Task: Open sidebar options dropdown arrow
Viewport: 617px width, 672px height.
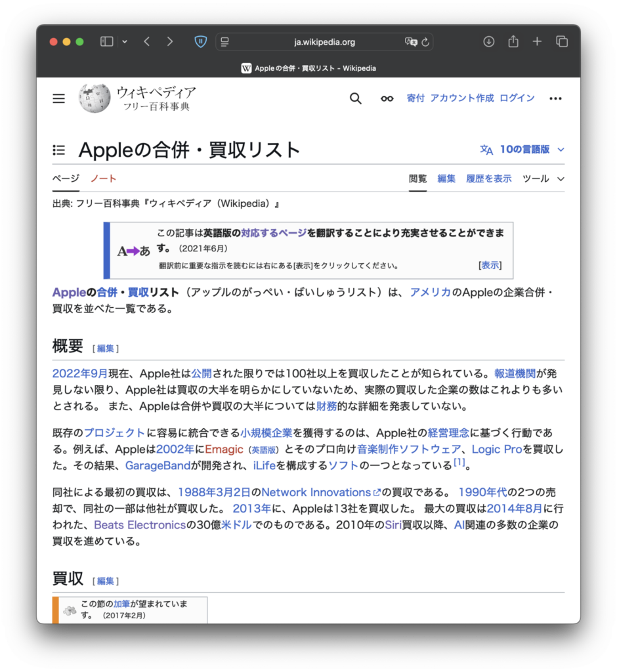Action: 125,41
